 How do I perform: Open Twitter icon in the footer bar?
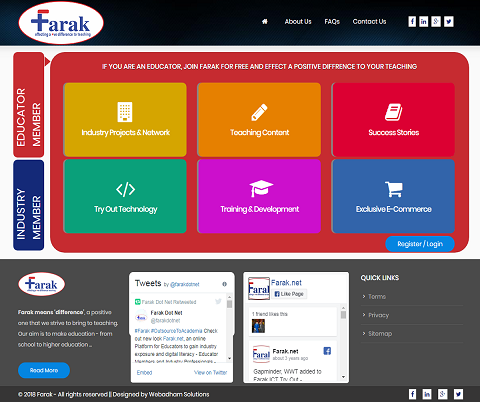(x=458, y=394)
